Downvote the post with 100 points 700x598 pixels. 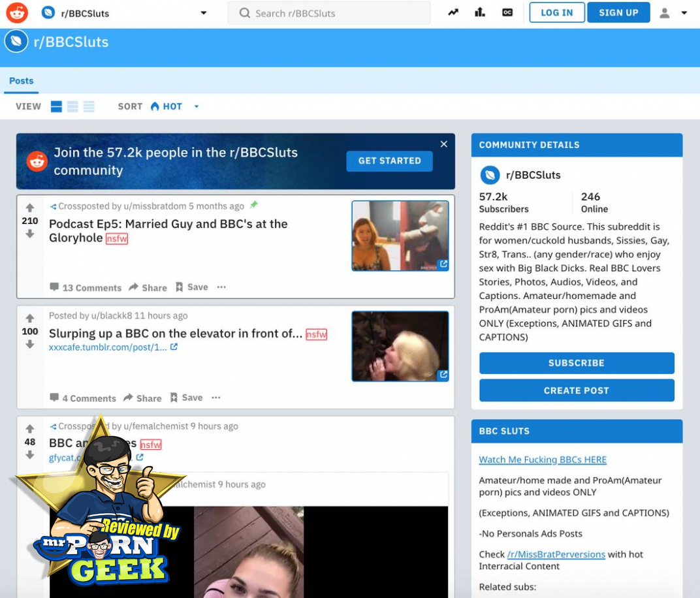30,345
